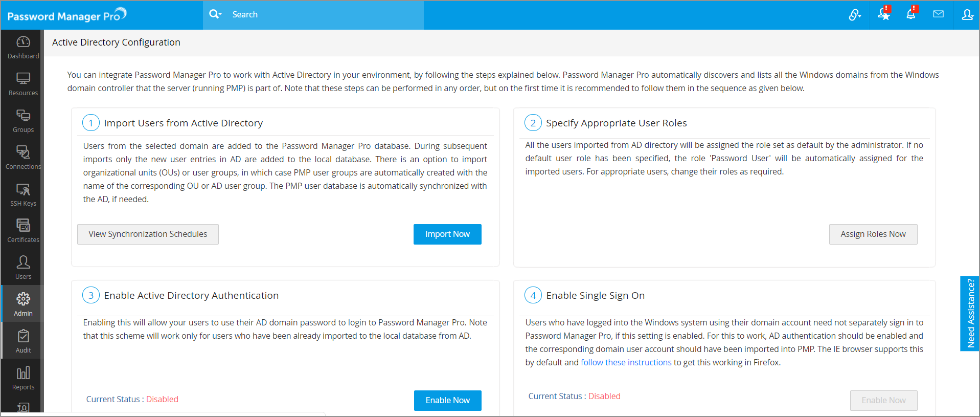Click Enable Now for Active Directory Authentication

(448, 401)
